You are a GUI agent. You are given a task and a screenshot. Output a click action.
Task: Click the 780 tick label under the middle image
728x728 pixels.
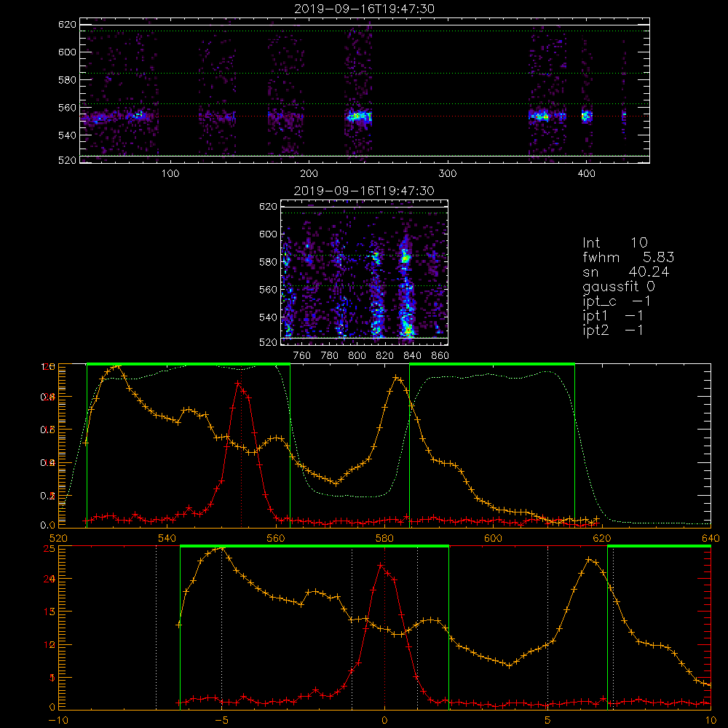coord(330,356)
